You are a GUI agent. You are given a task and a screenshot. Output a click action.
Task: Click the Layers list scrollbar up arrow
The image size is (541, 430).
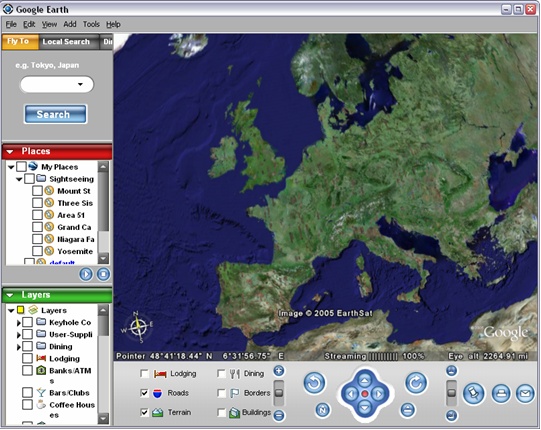[x=103, y=310]
